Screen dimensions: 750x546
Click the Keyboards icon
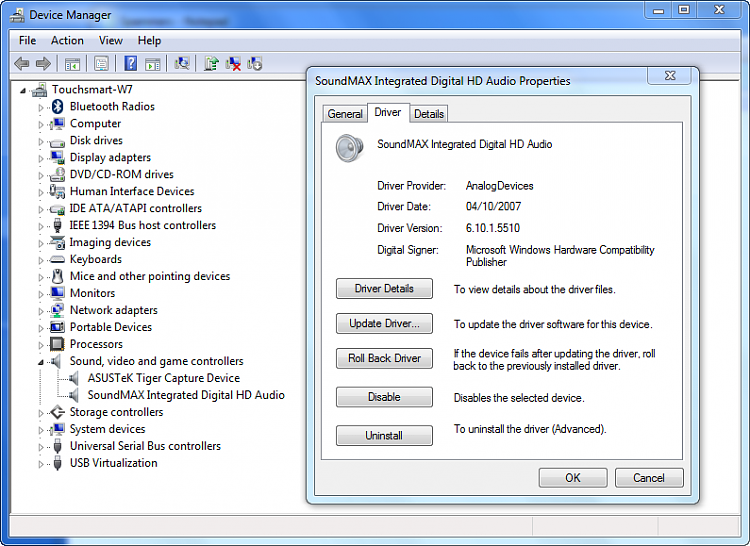pyautogui.click(x=57, y=259)
